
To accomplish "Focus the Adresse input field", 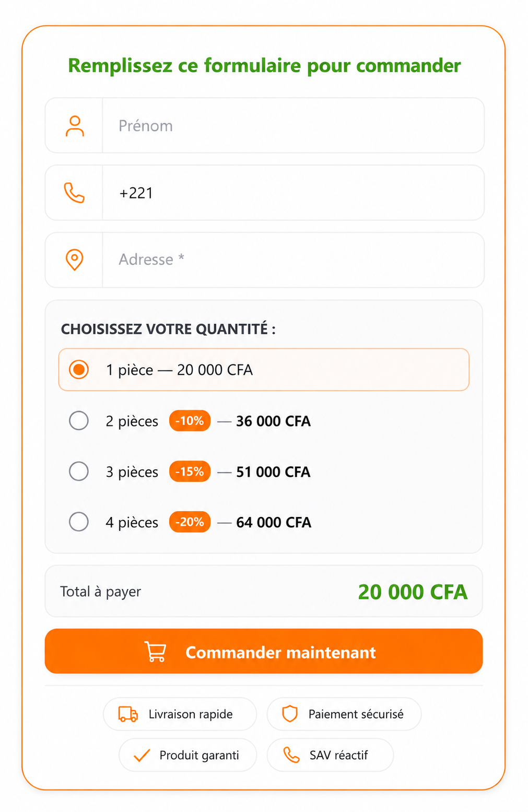I will [x=293, y=260].
